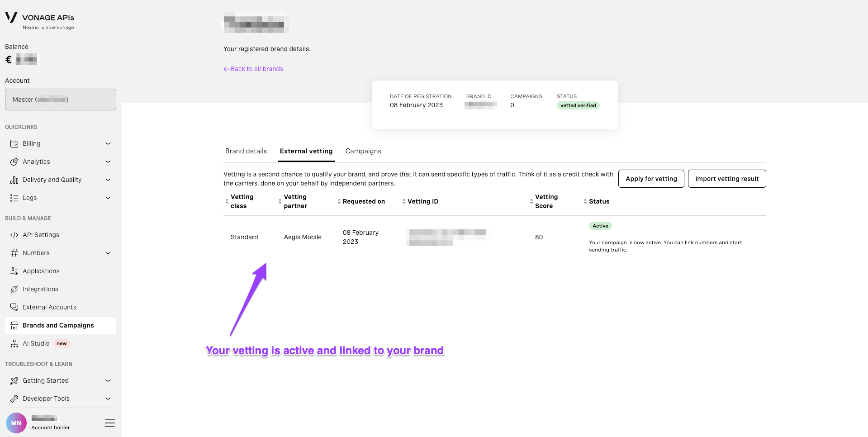Image resolution: width=868 pixels, height=437 pixels.
Task: Click the API Settings code icon
Action: coord(14,235)
